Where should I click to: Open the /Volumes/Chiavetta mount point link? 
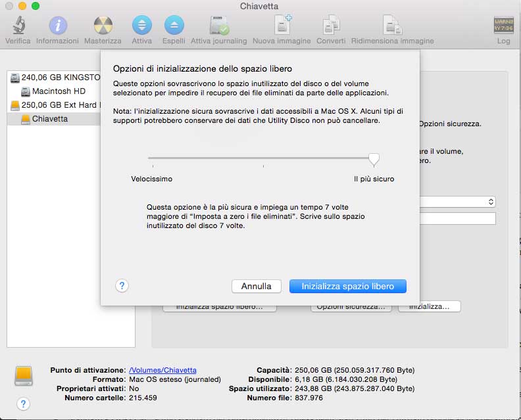click(x=162, y=370)
